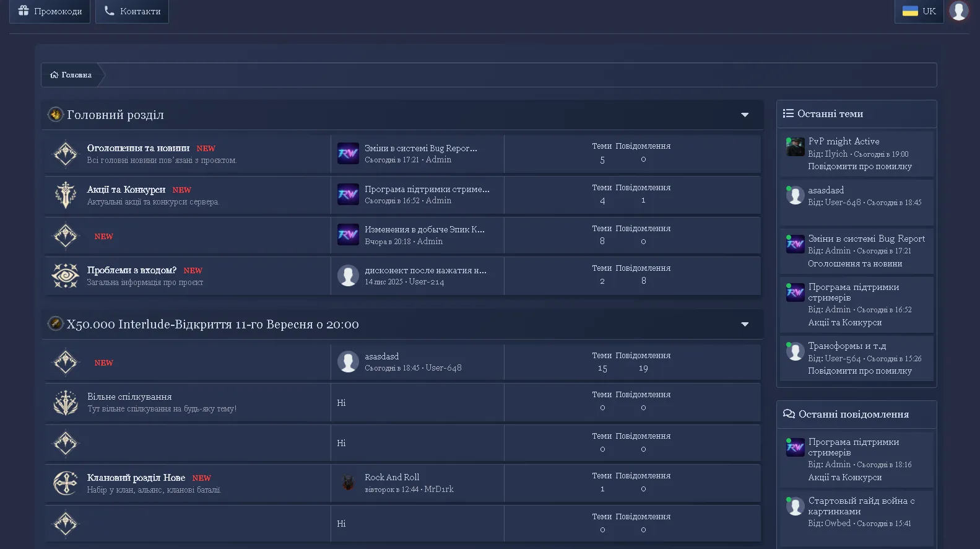Open the Зміни в системі Bug Report thread

(x=866, y=239)
